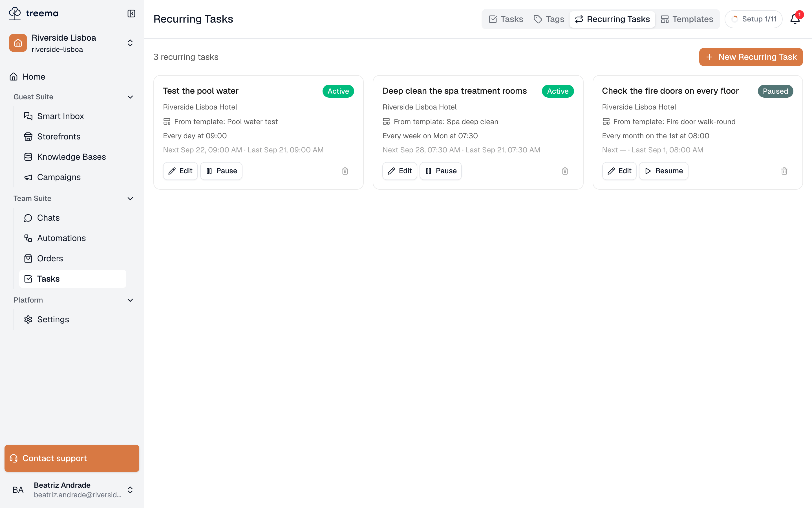Image resolution: width=812 pixels, height=508 pixels.
Task: Open the notifications bell
Action: [795, 19]
